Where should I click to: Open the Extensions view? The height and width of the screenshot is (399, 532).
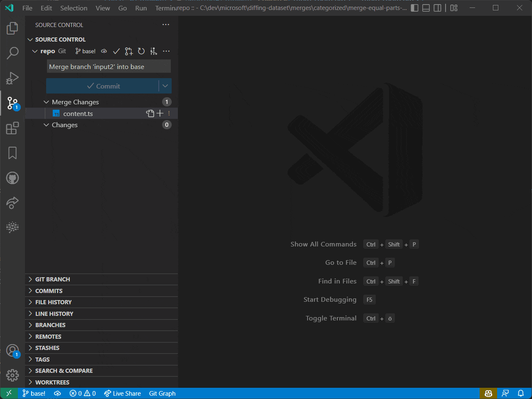tap(12, 128)
